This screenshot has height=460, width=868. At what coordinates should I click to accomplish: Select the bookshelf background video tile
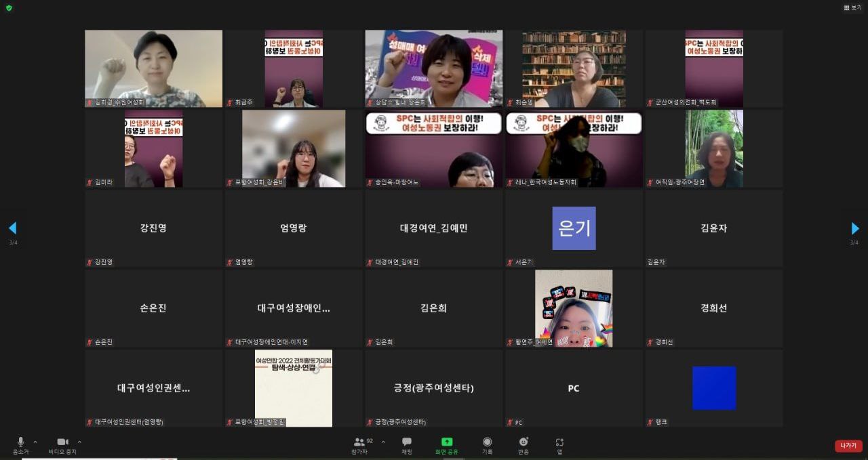(574, 68)
